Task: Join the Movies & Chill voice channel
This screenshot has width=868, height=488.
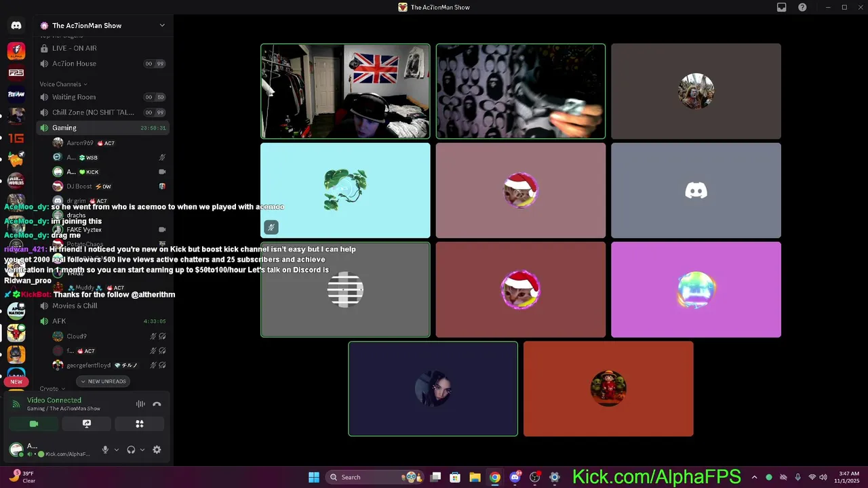Action: click(x=102, y=306)
